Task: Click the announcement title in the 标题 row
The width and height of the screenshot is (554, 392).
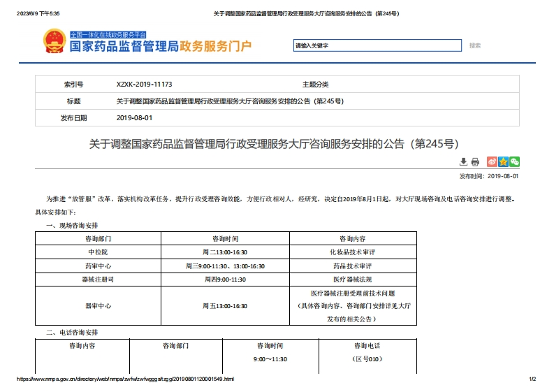Action: pos(229,101)
